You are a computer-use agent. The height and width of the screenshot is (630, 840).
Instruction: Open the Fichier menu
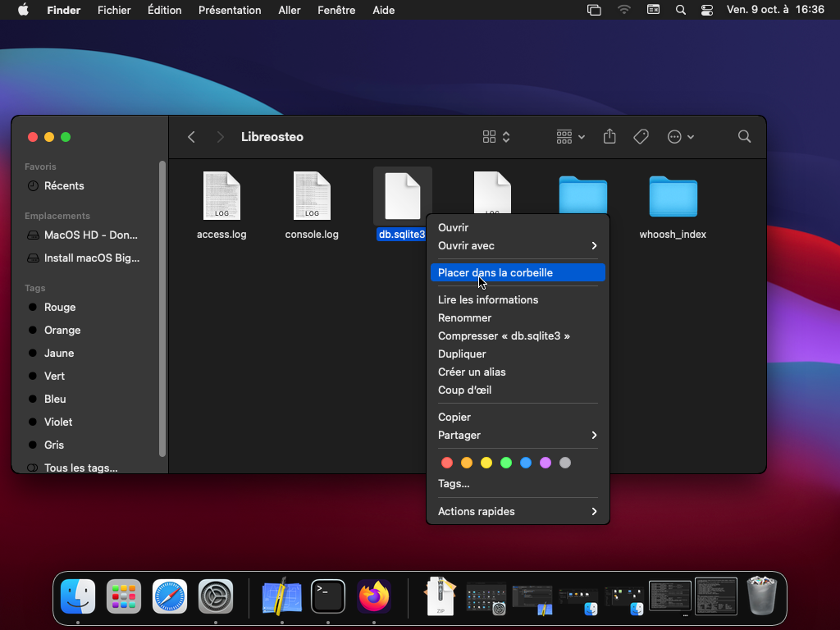tap(114, 10)
